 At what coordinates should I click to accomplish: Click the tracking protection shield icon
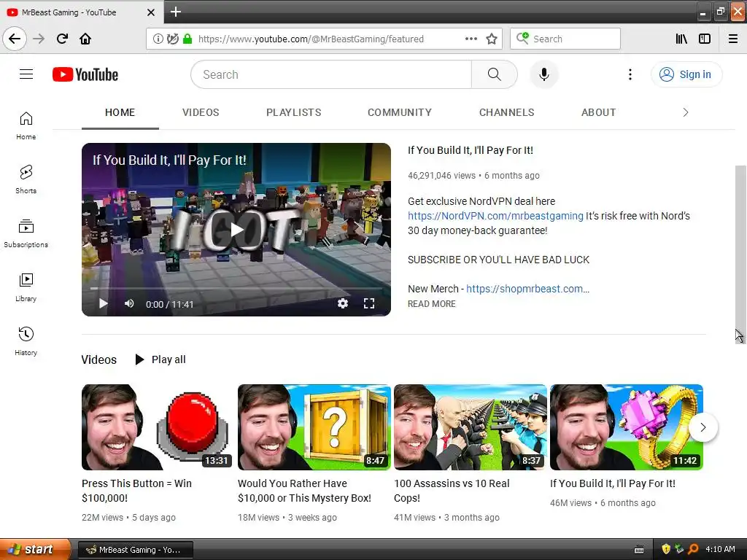tap(172, 39)
